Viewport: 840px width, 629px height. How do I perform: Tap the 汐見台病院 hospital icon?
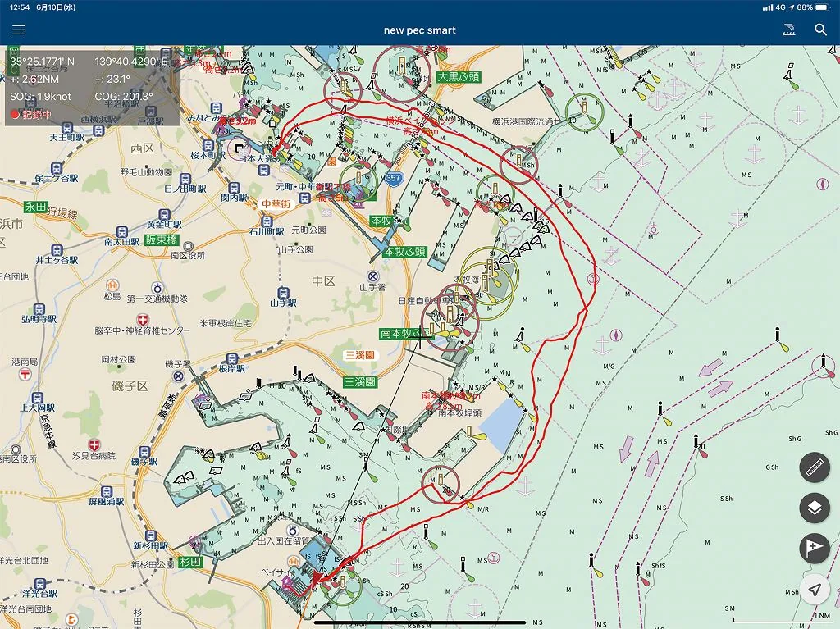[x=94, y=444]
